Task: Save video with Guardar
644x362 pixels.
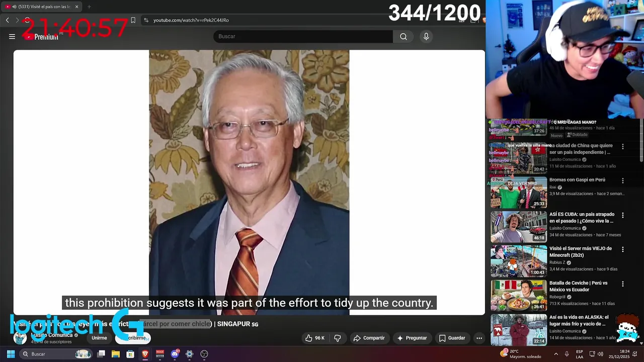Action: [x=452, y=338]
